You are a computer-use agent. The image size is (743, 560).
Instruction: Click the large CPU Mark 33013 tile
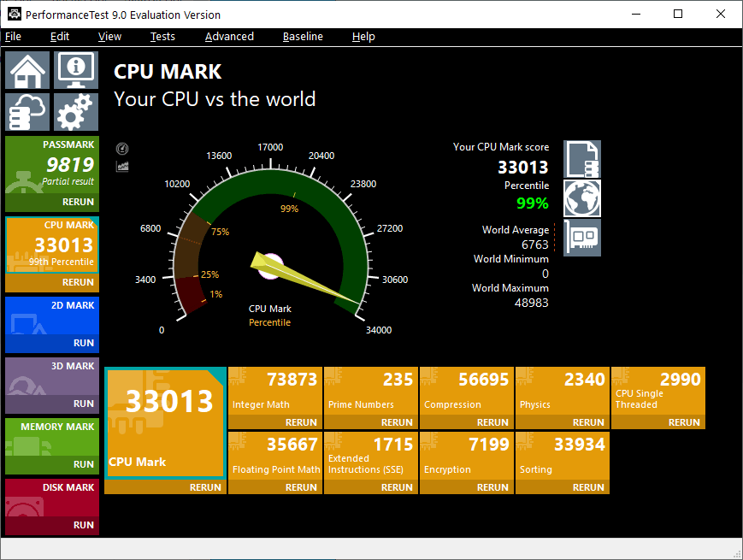(165, 423)
